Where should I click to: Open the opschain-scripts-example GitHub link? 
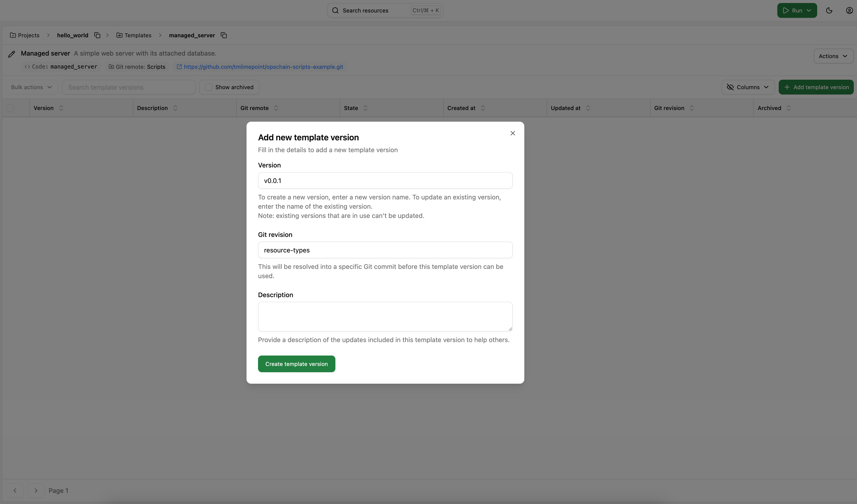pyautogui.click(x=264, y=67)
